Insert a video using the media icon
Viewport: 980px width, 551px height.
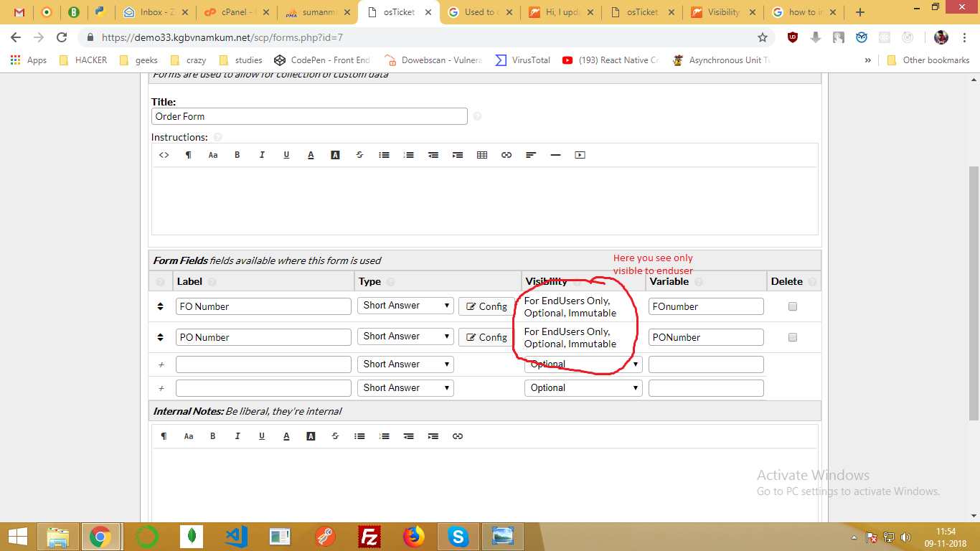[580, 154]
